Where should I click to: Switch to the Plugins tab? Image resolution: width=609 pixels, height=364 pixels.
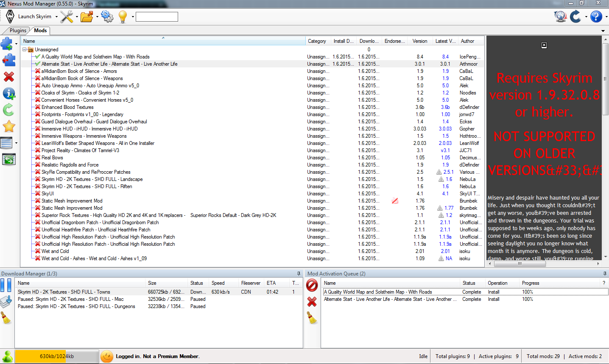(18, 31)
